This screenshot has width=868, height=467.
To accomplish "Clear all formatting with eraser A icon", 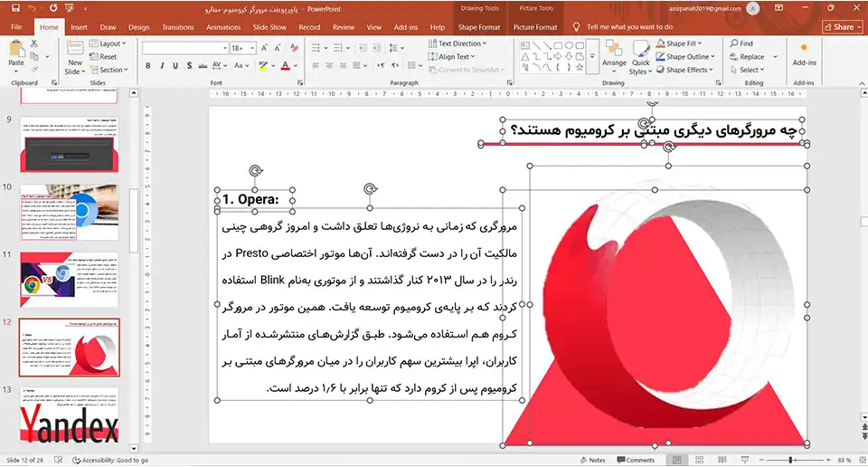I will click(x=295, y=48).
